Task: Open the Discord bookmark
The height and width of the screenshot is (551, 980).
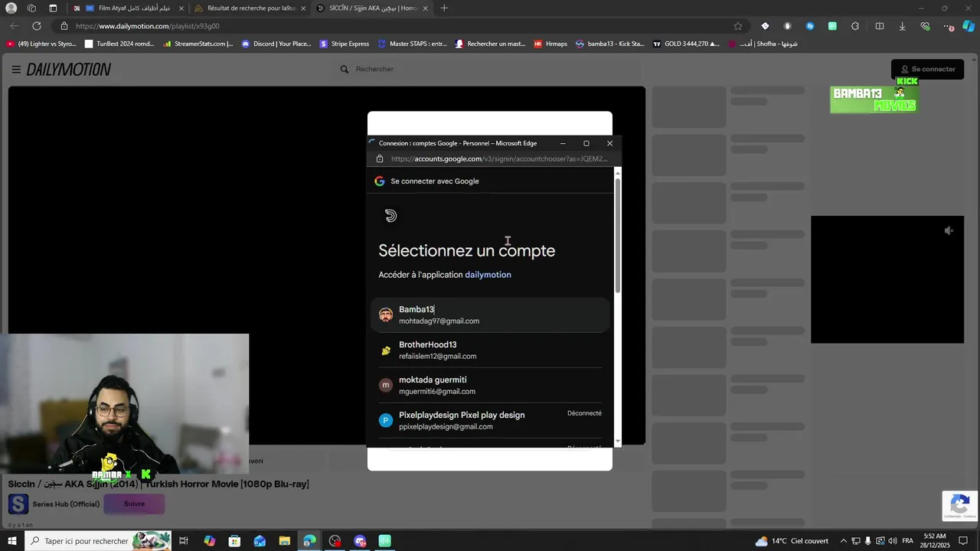Action: click(276, 44)
